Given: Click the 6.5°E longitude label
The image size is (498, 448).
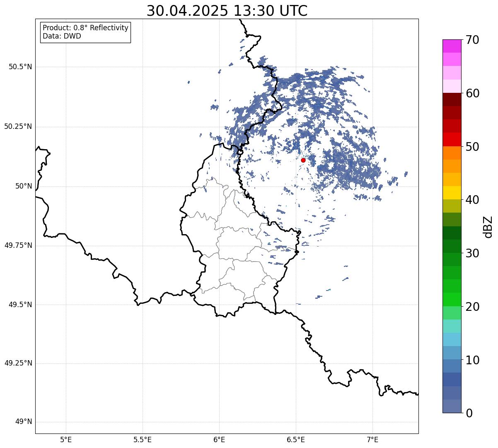Looking at the screenshot, I should pos(296,439).
